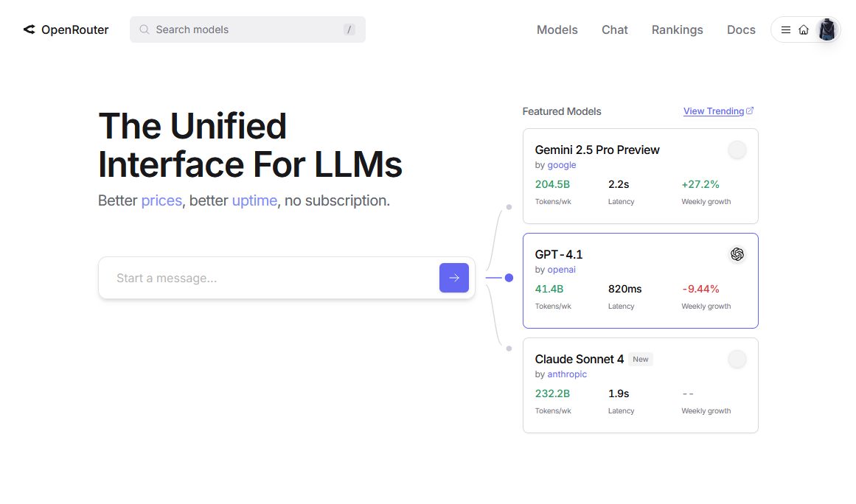Viewport: 856px width, 504px height.
Task: Click the external link icon beside View Trending
Action: tap(750, 111)
